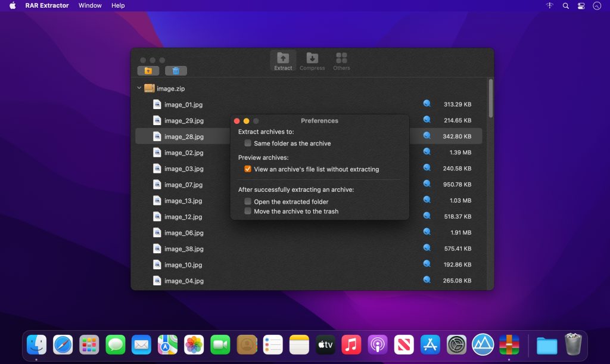Image resolution: width=610 pixels, height=364 pixels.
Task: Uncheck View an archive's file list without extracting
Action: click(x=247, y=169)
